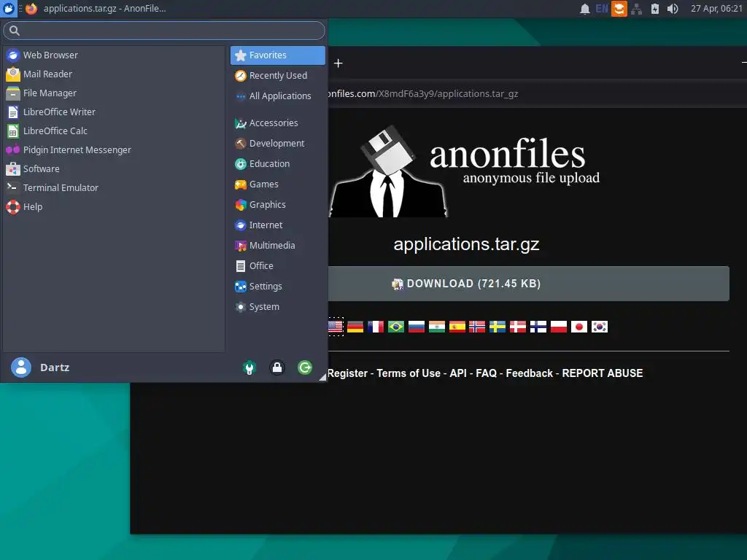Open the Accessories category

coord(278,123)
